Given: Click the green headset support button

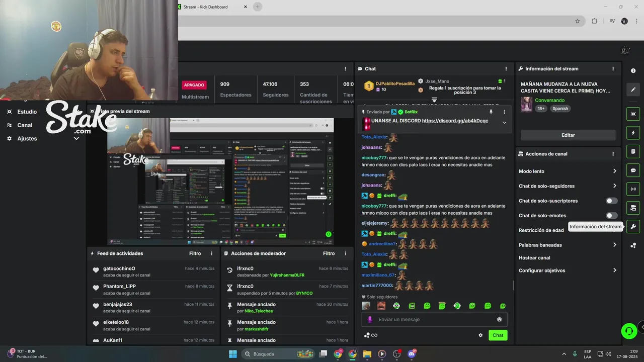Looking at the screenshot, I should (x=629, y=331).
